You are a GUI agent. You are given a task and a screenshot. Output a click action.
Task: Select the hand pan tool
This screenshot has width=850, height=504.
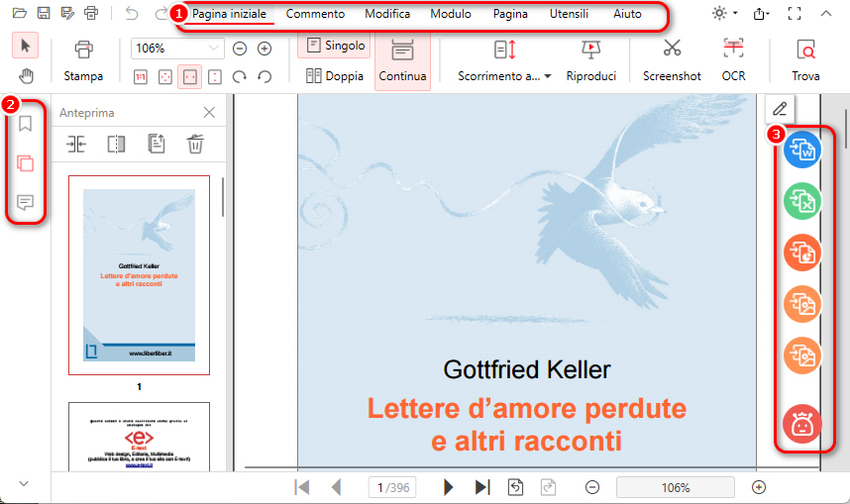(x=26, y=76)
